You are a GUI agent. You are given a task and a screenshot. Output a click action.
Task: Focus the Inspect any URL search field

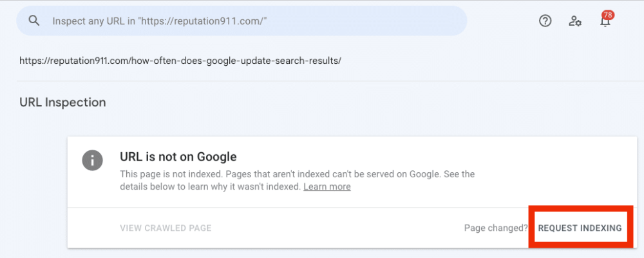point(241,21)
